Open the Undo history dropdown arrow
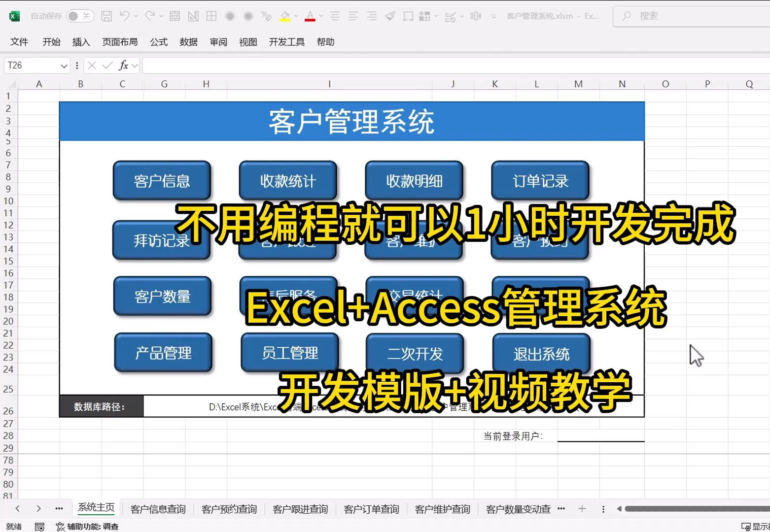 pos(136,16)
